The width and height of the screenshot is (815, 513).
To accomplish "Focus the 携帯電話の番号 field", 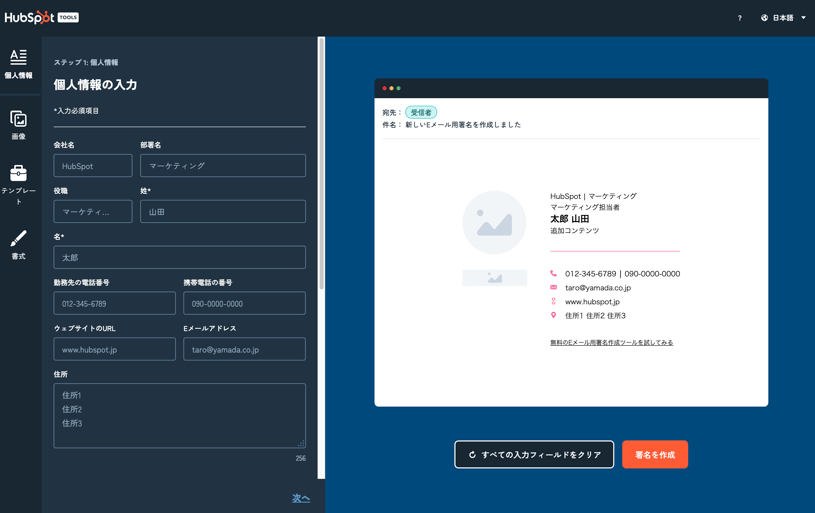I will point(244,304).
